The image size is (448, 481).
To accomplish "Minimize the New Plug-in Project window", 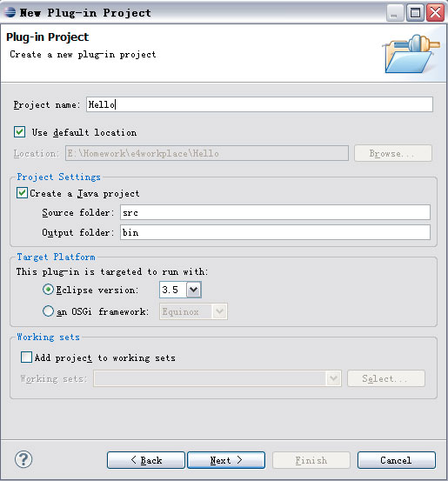I will [x=394, y=13].
